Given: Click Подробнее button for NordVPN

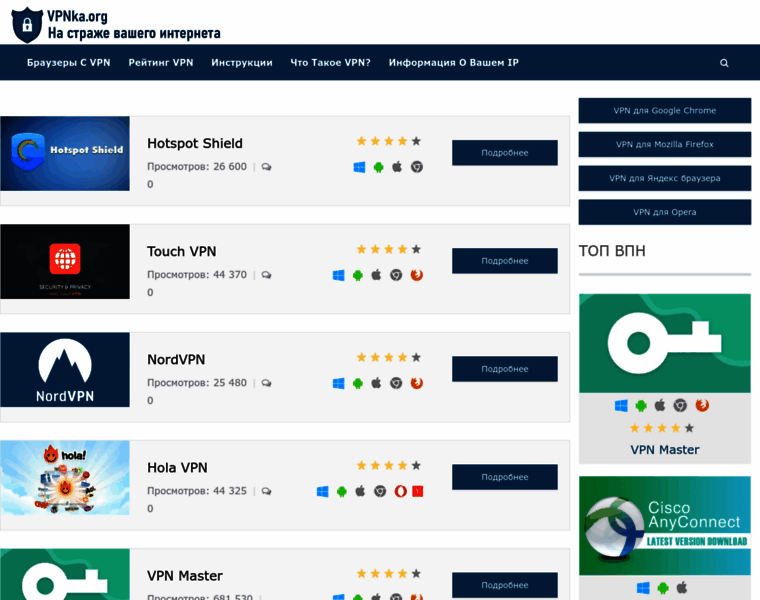Looking at the screenshot, I should (x=504, y=369).
